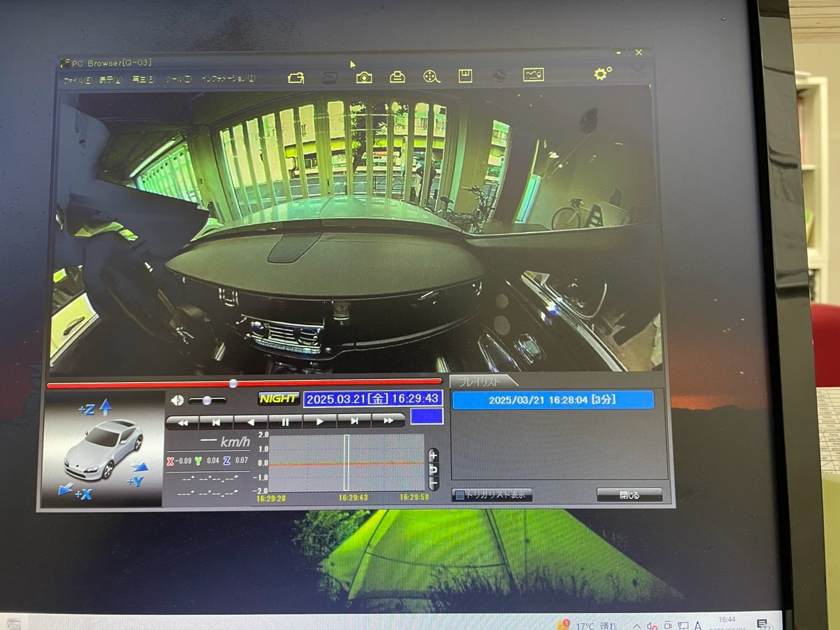Open the taskbar notification center icon
This screenshot has width=840, height=630.
[763, 624]
